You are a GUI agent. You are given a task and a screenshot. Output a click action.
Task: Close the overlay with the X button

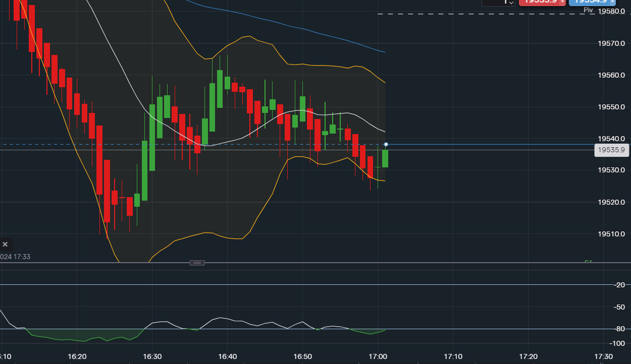pos(5,245)
